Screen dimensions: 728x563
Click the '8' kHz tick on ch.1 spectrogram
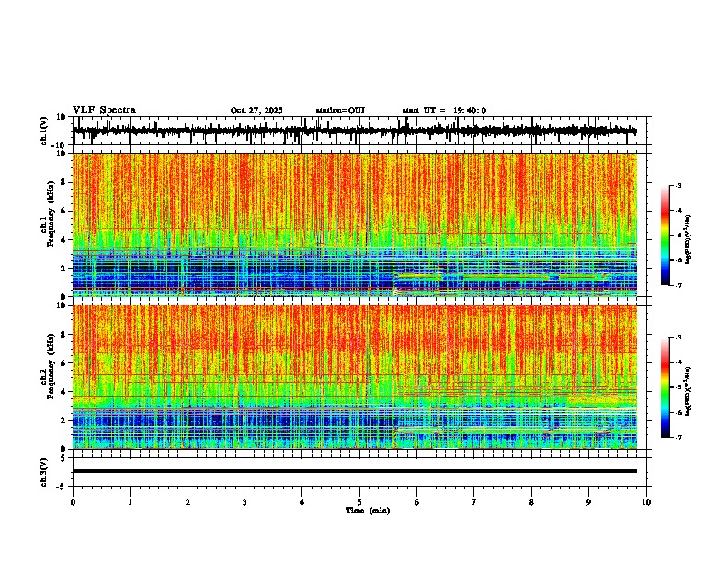(x=65, y=182)
